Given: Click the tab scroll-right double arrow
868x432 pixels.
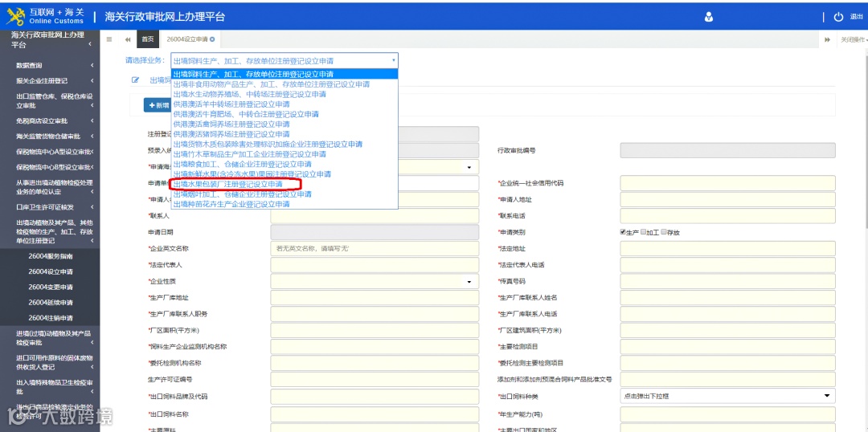Looking at the screenshot, I should point(827,40).
